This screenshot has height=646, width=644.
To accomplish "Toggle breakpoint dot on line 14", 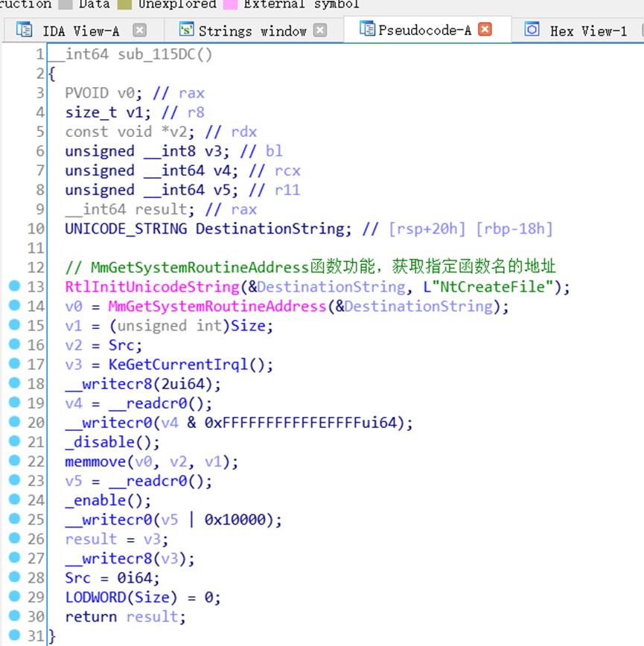I will [x=14, y=305].
